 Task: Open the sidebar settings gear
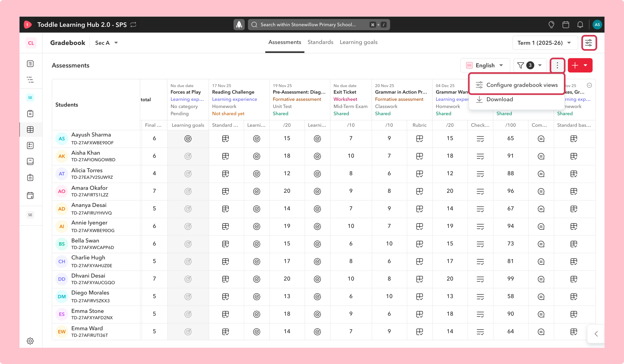(x=30, y=341)
